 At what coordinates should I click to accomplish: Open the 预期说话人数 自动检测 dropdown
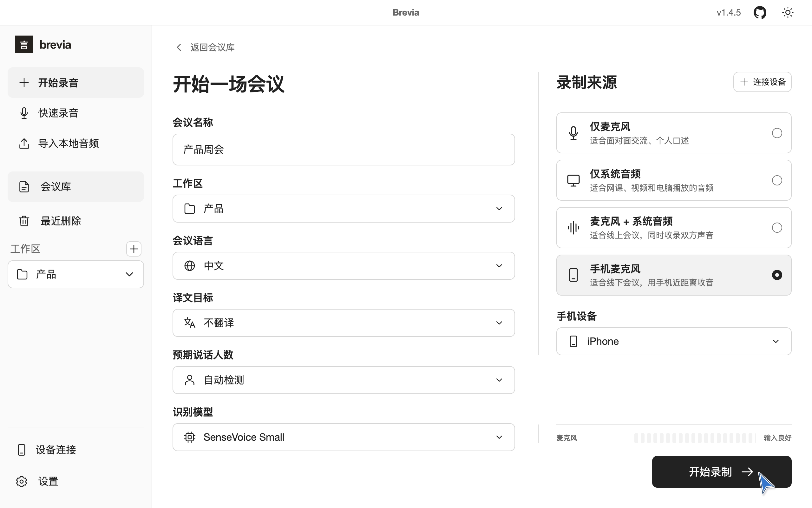pos(344,380)
